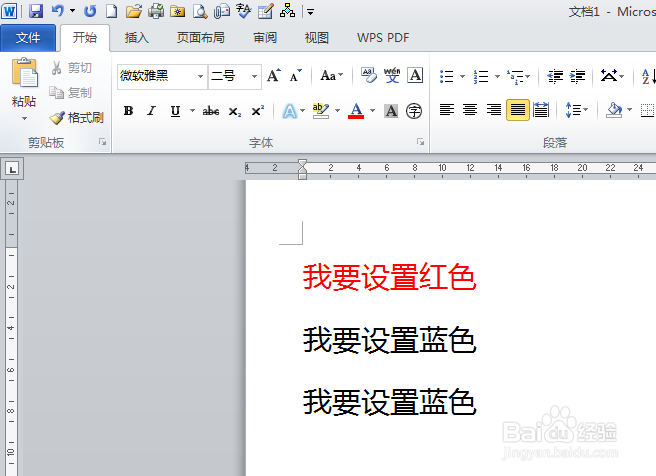Apply text highlight color button
Screen dimensions: 656x476
click(x=321, y=111)
